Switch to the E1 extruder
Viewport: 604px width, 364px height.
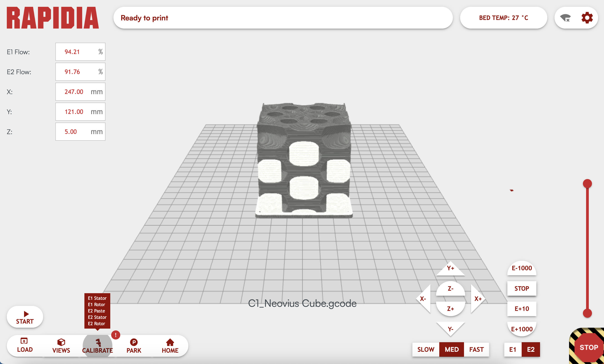(513, 349)
